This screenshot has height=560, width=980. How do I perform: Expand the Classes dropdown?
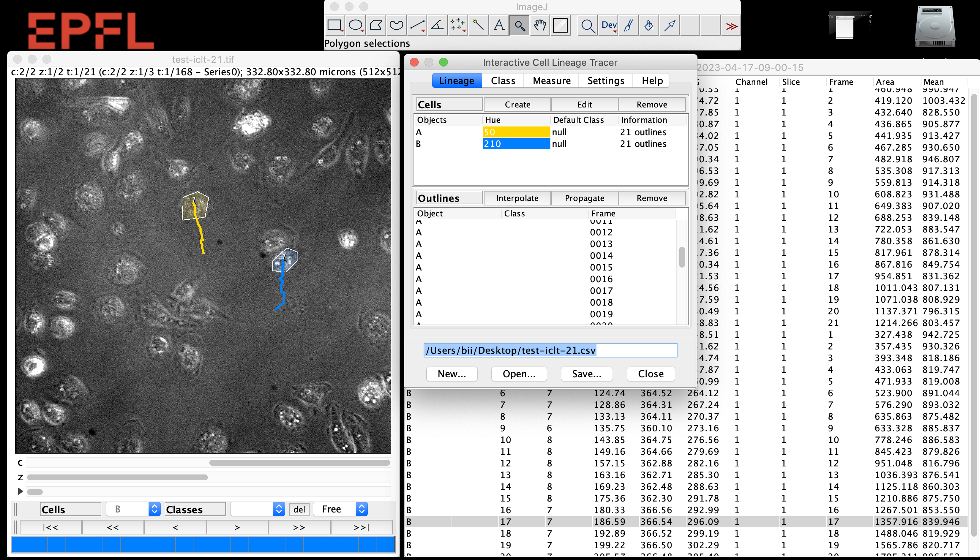(x=279, y=509)
